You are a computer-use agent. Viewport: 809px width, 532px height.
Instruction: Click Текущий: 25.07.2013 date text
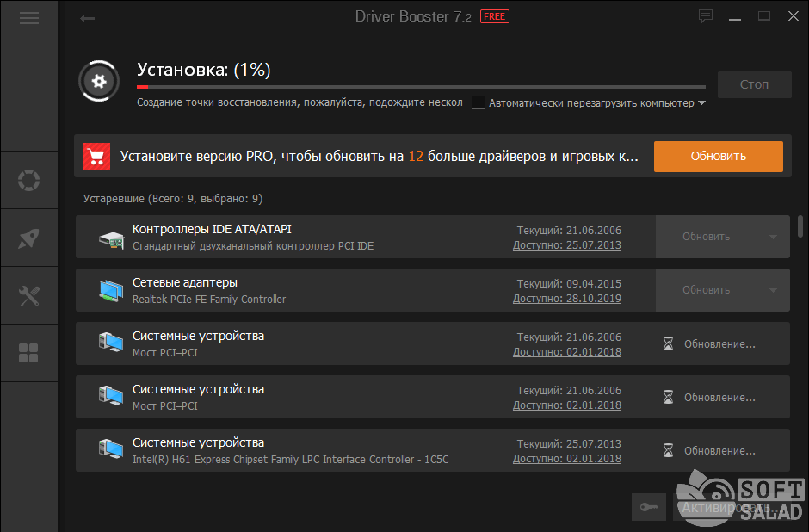[569, 443]
